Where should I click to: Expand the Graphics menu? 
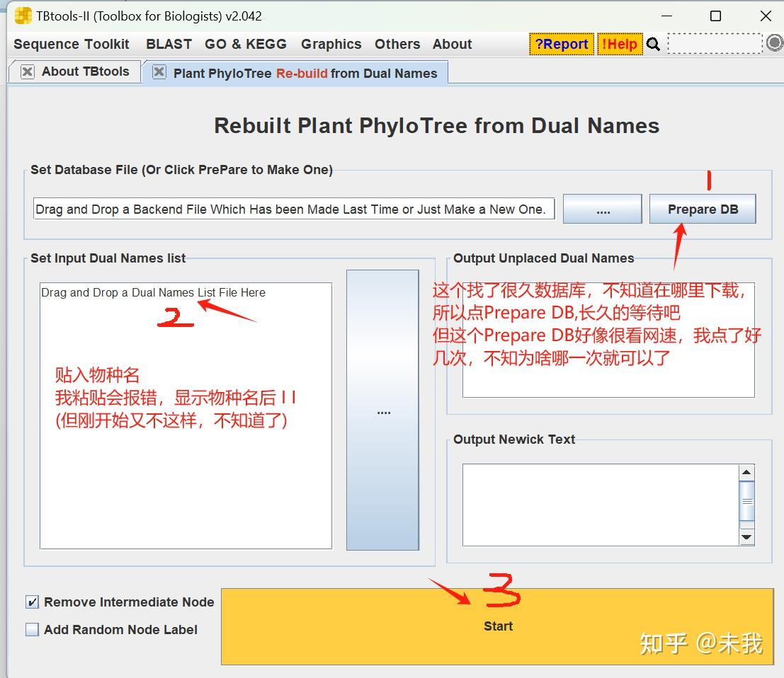[331, 44]
